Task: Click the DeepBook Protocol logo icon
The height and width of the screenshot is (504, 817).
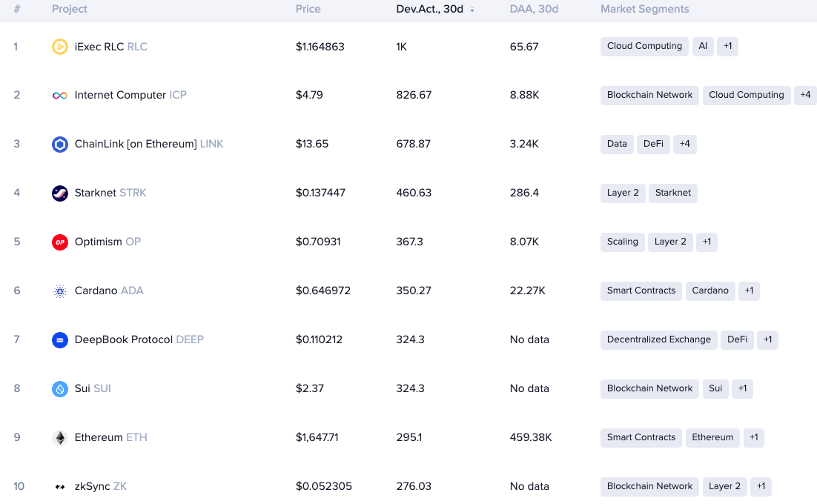Action: [x=60, y=340]
